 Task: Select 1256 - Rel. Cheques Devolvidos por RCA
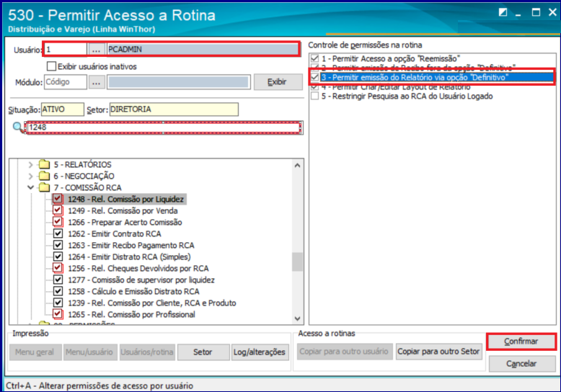click(138, 268)
